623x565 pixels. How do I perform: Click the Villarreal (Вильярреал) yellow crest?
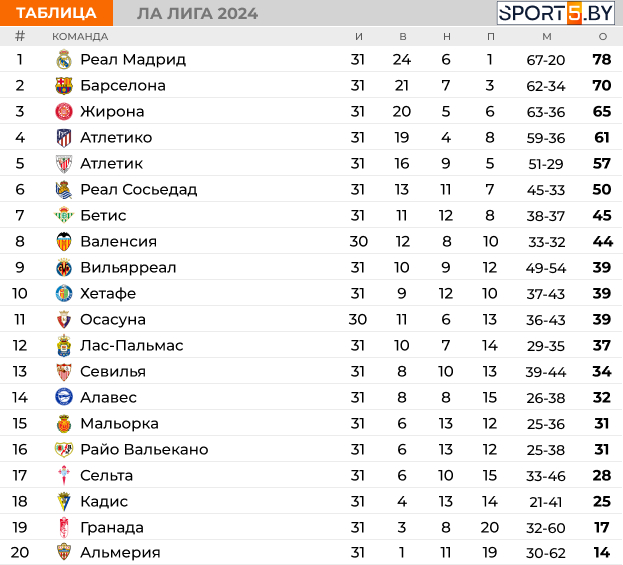(64, 267)
